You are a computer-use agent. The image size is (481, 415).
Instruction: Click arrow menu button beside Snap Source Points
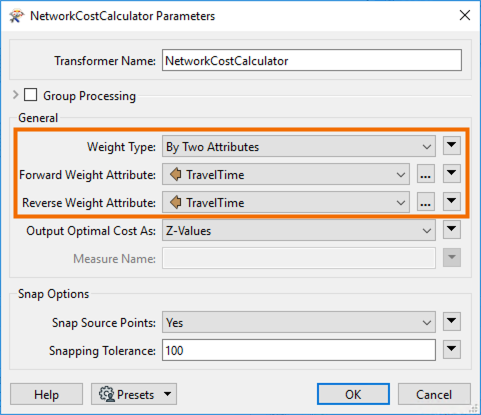click(452, 322)
